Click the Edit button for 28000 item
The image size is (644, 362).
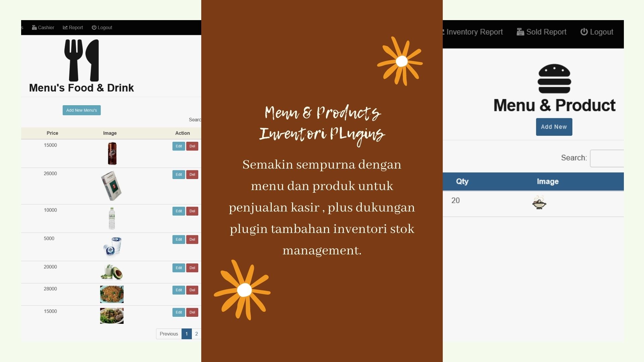(x=178, y=290)
